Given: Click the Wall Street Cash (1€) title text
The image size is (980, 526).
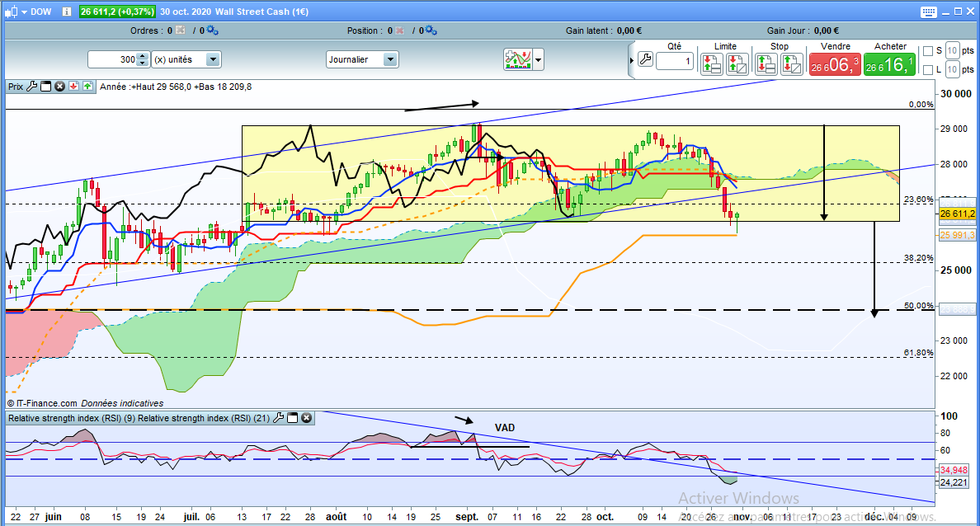Looking at the screenshot, I should (261, 12).
